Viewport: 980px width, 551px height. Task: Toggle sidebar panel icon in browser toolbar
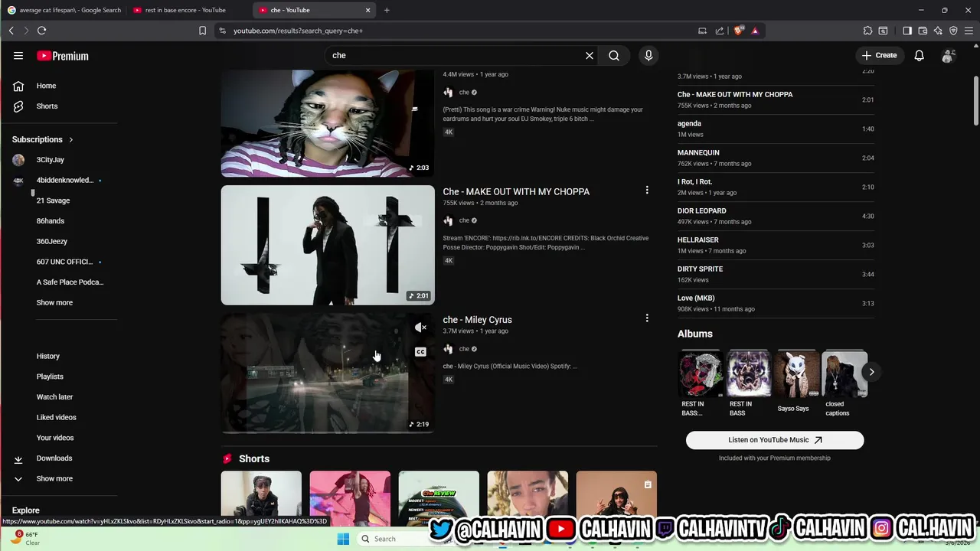[x=907, y=31]
